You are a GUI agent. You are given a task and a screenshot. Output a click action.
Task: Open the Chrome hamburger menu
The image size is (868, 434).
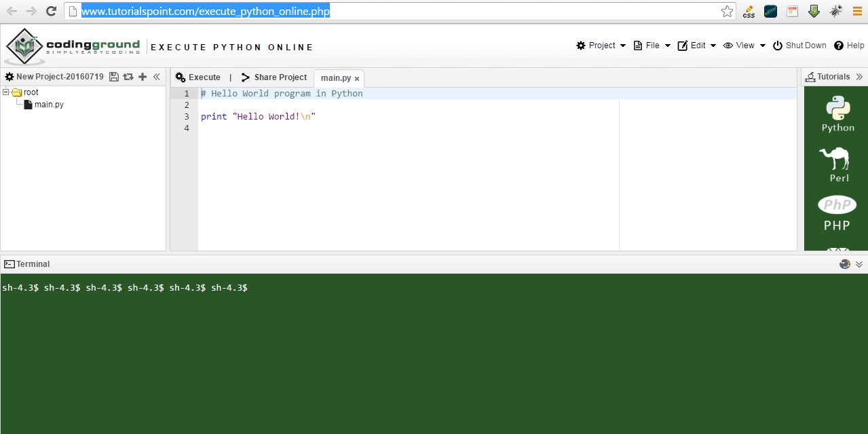point(857,11)
